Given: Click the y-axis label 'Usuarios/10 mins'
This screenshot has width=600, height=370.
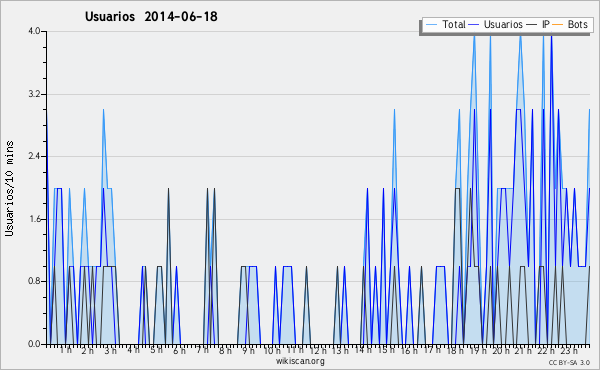Looking at the screenshot, I should click(9, 188).
